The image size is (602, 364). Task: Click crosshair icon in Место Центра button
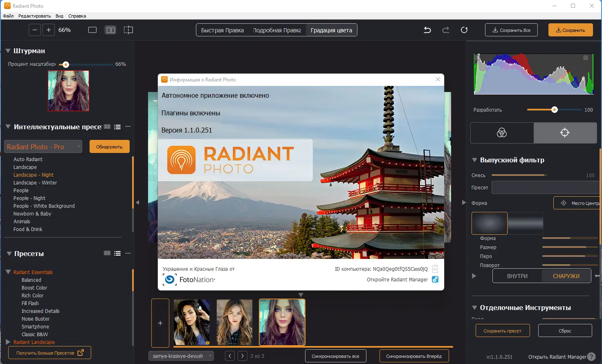tap(564, 203)
